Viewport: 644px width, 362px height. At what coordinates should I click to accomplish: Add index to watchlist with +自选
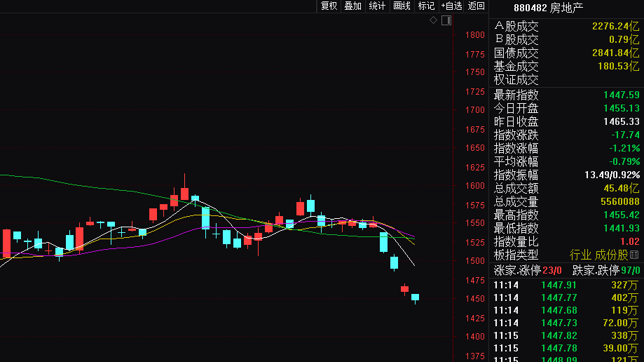click(451, 6)
